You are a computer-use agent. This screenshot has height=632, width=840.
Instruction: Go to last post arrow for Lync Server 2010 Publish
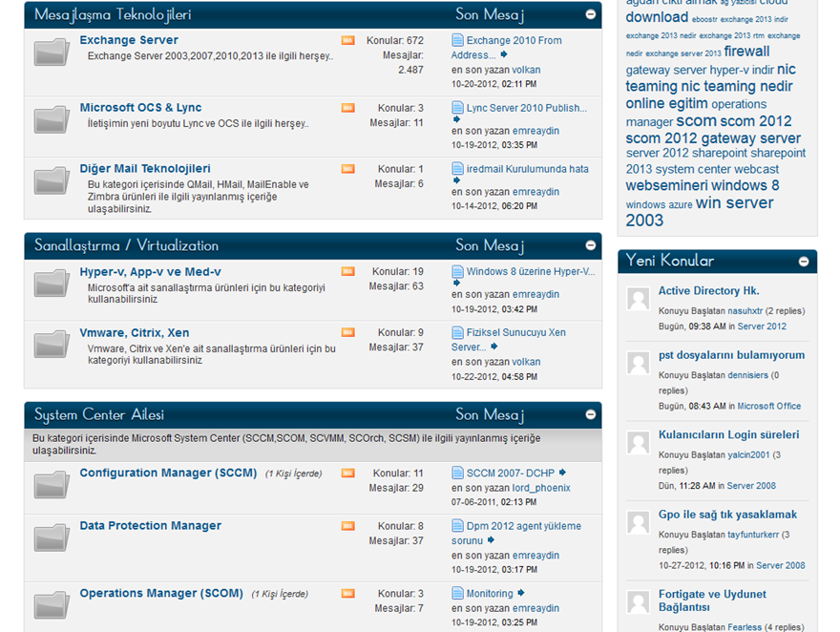click(456, 119)
